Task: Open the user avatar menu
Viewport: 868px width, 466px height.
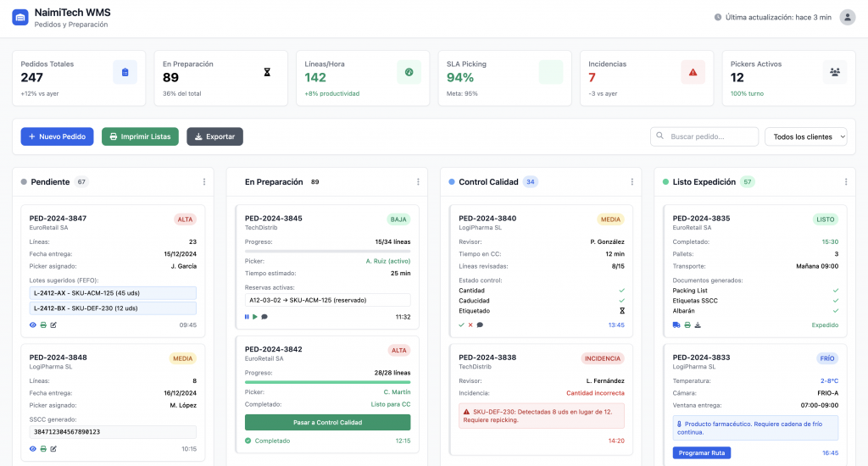Action: point(847,17)
